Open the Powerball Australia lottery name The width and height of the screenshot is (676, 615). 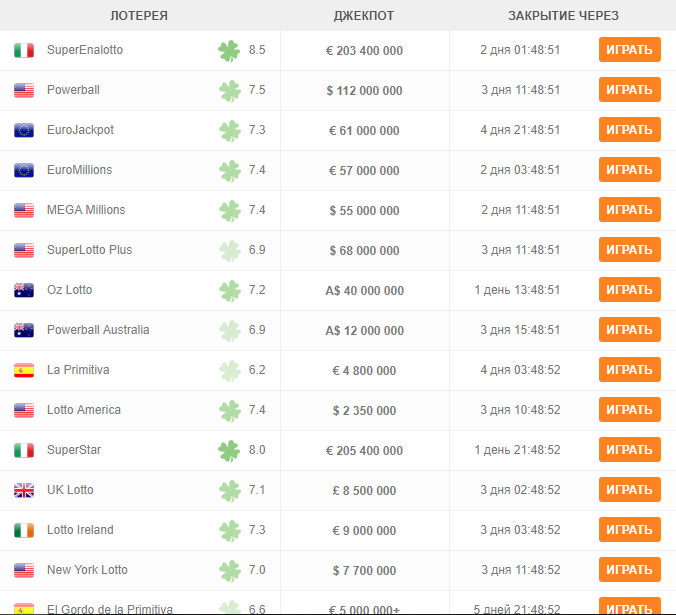[x=98, y=330]
